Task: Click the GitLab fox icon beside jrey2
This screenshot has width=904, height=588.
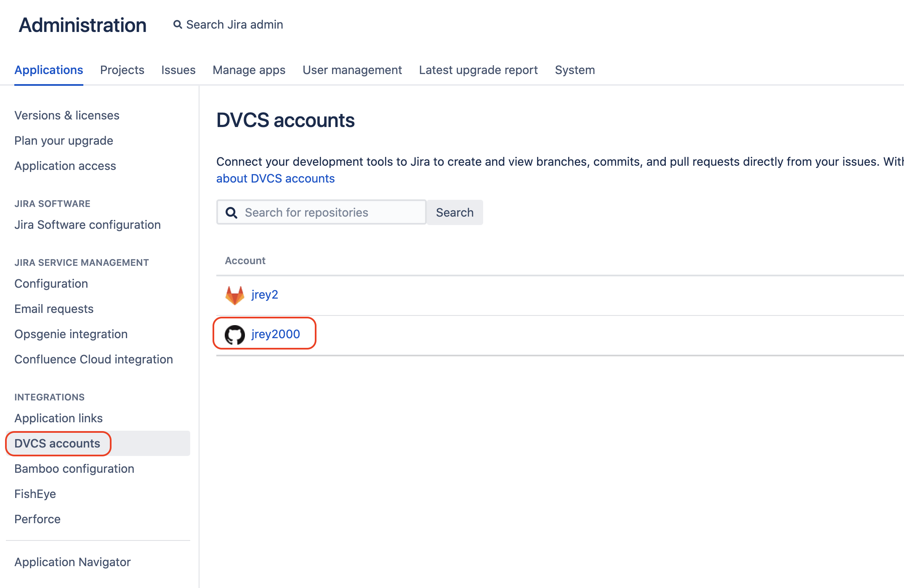Action: click(235, 295)
